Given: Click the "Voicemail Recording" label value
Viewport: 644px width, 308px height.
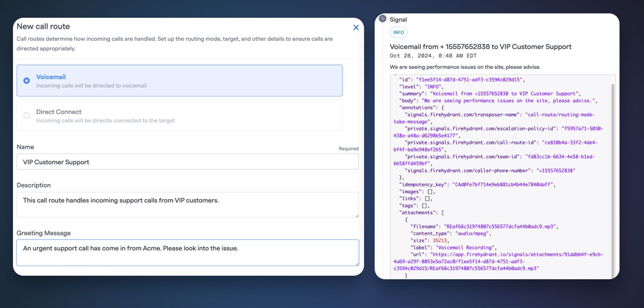Looking at the screenshot, I should pos(465,247).
